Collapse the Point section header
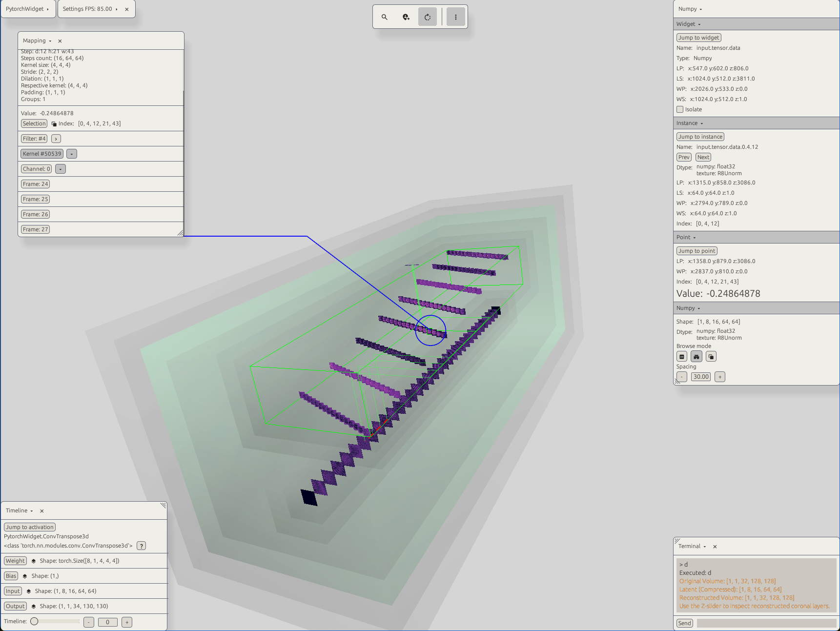Viewport: 840px width, 631px height. (757, 237)
